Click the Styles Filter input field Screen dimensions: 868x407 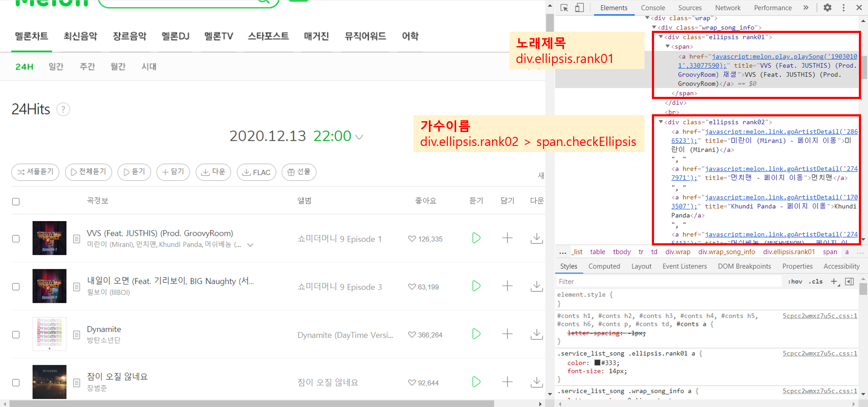(669, 281)
